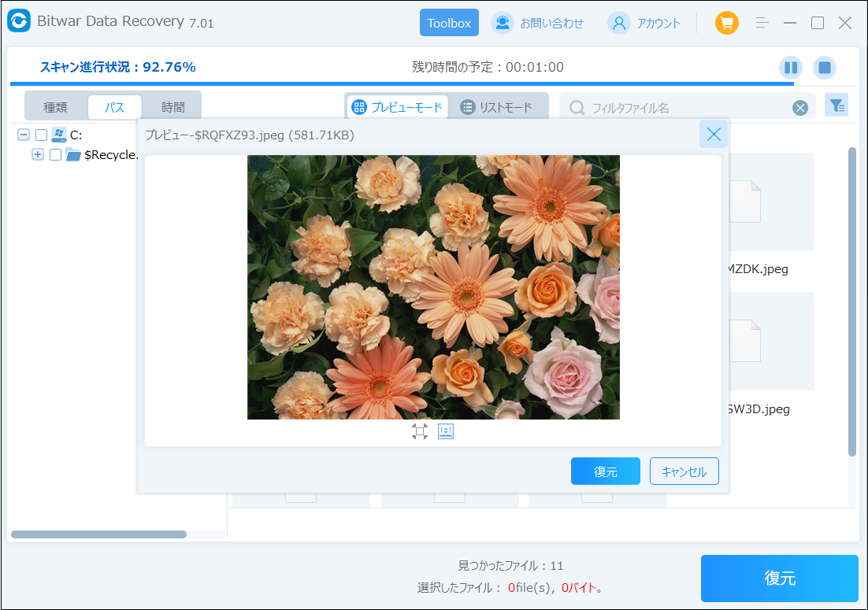The width and height of the screenshot is (868, 610).
Task: Collapse the C: drive tree node
Action: tap(24, 135)
